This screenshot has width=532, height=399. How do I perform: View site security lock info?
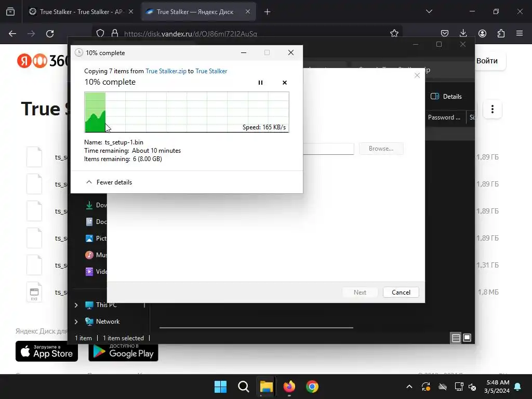[115, 33]
